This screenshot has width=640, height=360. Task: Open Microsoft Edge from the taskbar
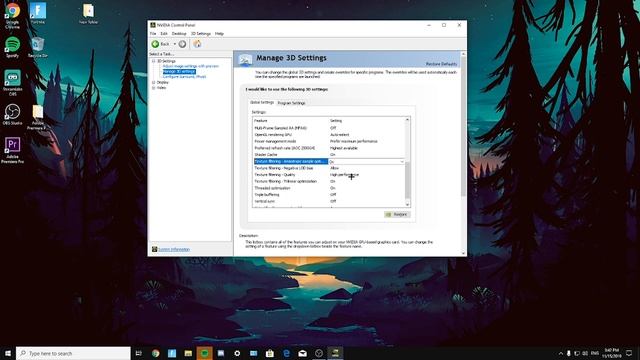pyautogui.click(x=286, y=353)
